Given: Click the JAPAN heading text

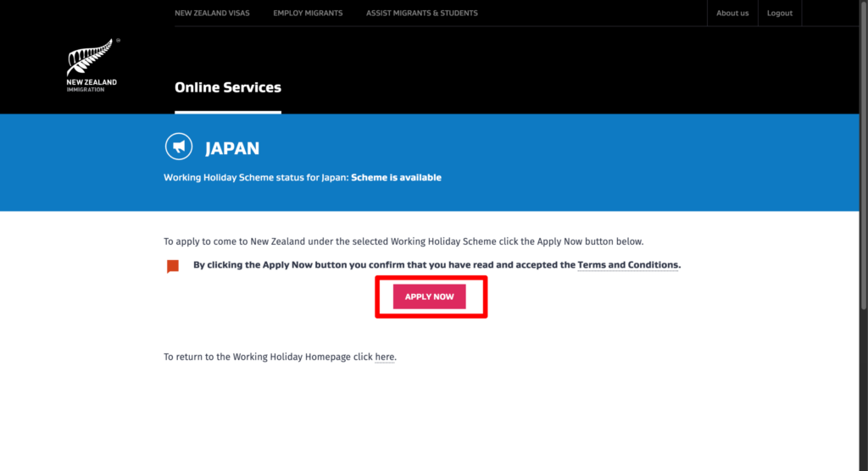Looking at the screenshot, I should [232, 148].
